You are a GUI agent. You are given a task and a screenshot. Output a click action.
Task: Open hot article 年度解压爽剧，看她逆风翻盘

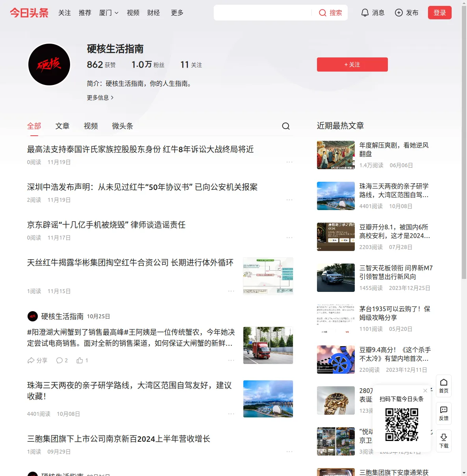click(x=394, y=149)
